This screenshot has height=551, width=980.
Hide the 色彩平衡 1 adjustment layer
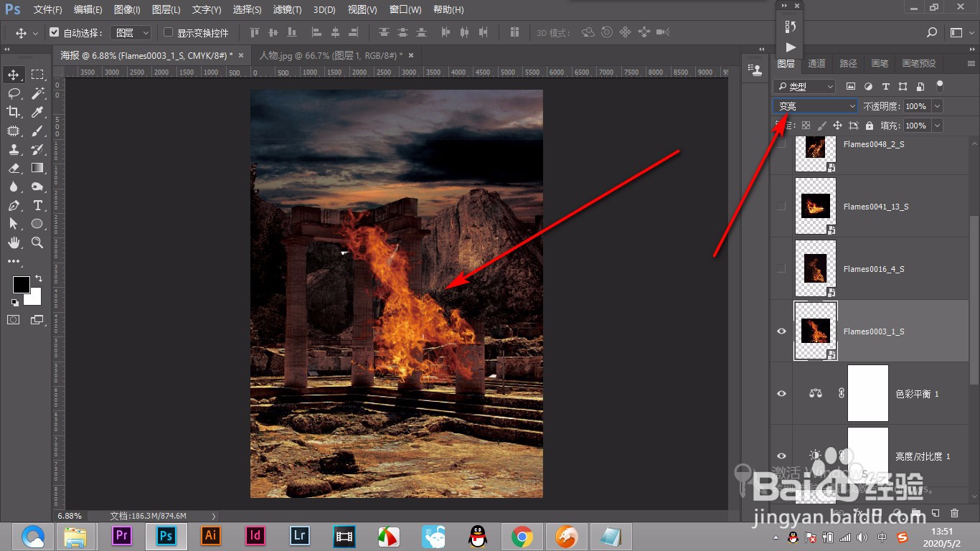[782, 393]
